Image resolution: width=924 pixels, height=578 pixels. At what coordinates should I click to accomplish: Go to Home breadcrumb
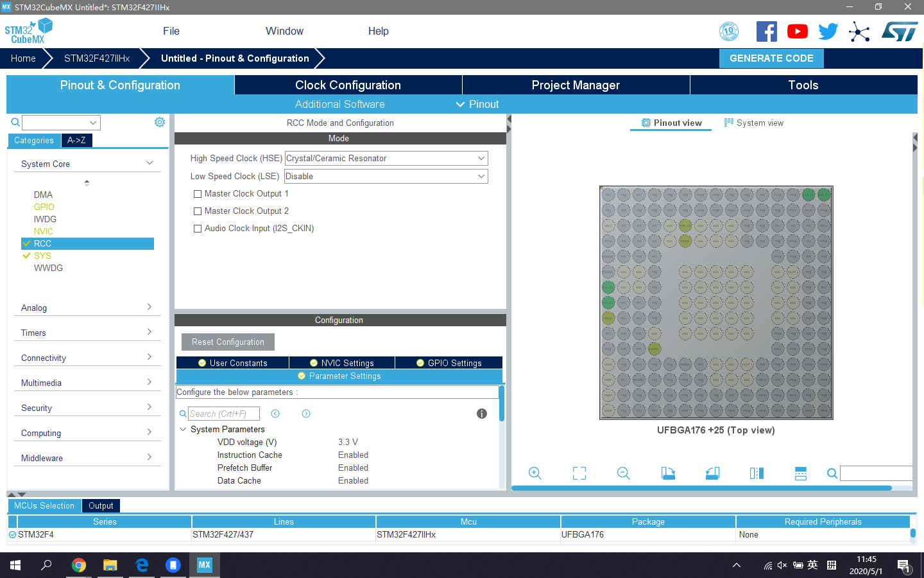coord(23,58)
